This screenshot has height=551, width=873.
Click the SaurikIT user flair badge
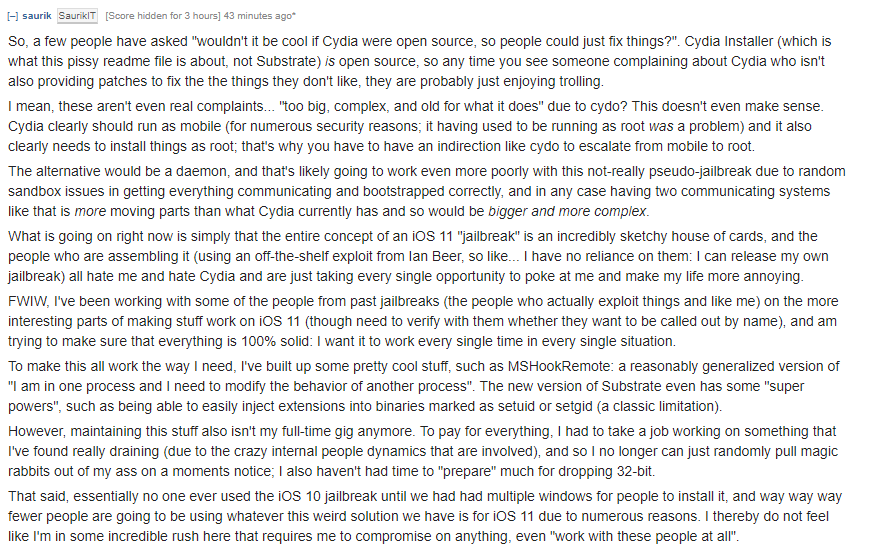(77, 16)
